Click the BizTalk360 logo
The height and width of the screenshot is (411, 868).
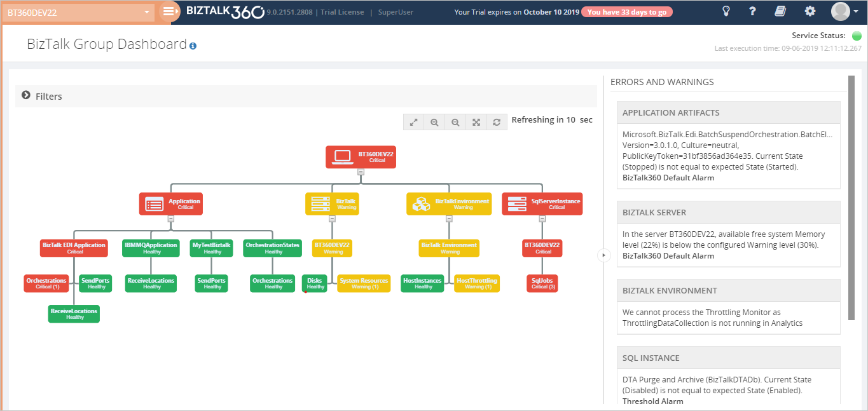225,11
